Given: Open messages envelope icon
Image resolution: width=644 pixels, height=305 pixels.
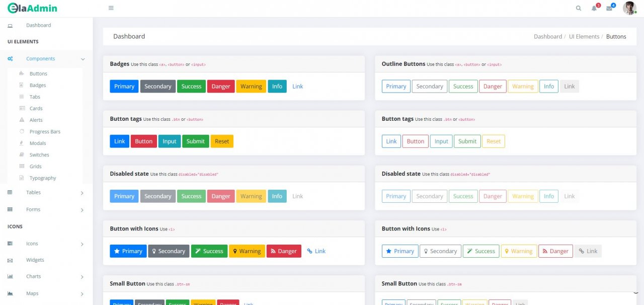Looking at the screenshot, I should coord(609,8).
